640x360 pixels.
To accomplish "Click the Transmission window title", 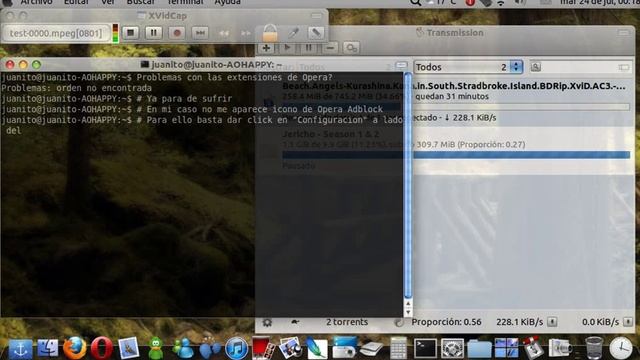I will point(455,32).
